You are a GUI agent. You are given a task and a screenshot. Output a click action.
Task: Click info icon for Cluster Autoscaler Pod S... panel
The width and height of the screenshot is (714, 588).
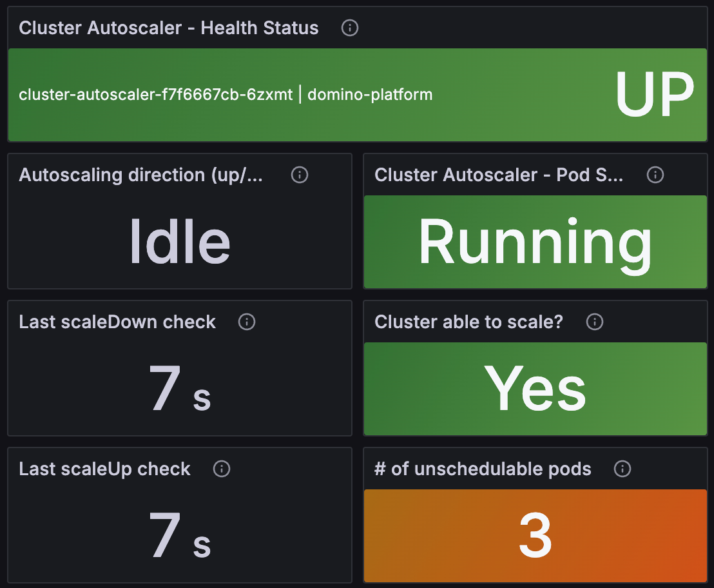click(655, 175)
